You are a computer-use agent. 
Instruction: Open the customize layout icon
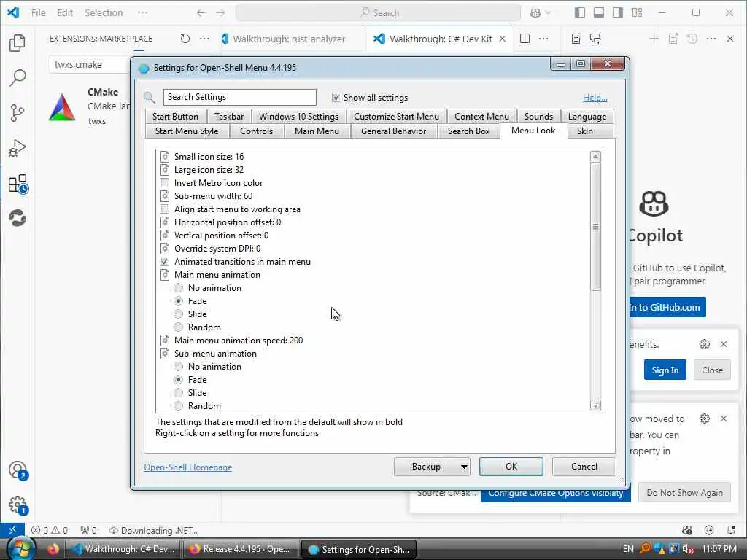(x=637, y=13)
